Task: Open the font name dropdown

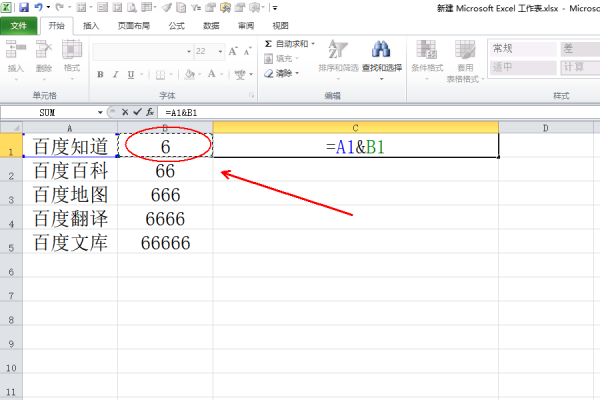Action: click(x=189, y=51)
